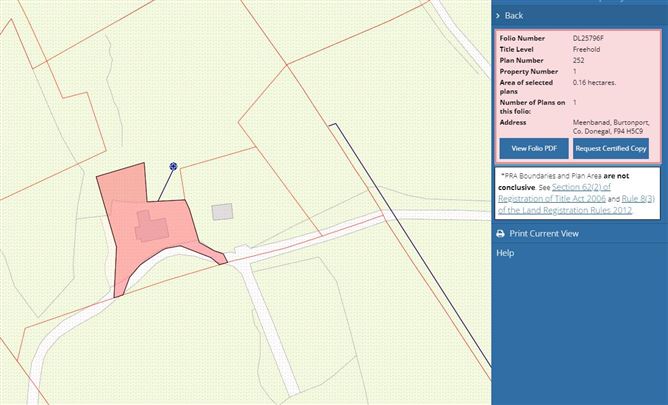Select folio number DL25796F text

tap(588, 38)
